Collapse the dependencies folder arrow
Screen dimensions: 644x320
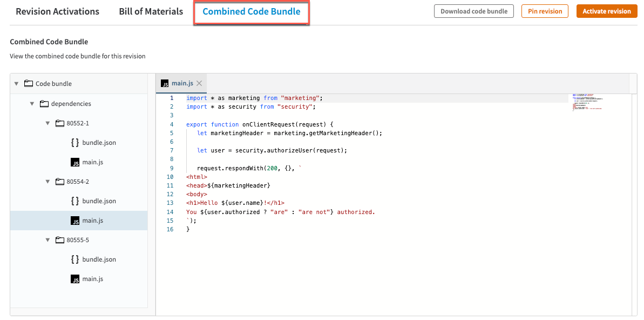(32, 104)
